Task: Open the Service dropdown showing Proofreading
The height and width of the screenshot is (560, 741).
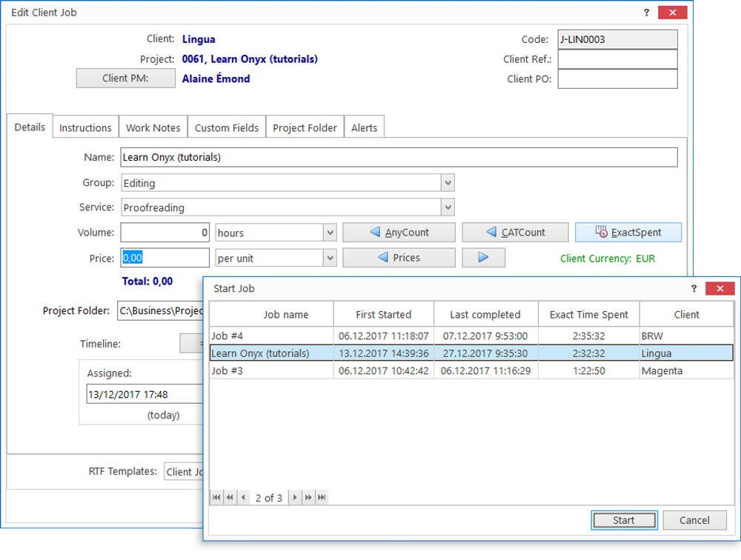Action: point(447,208)
